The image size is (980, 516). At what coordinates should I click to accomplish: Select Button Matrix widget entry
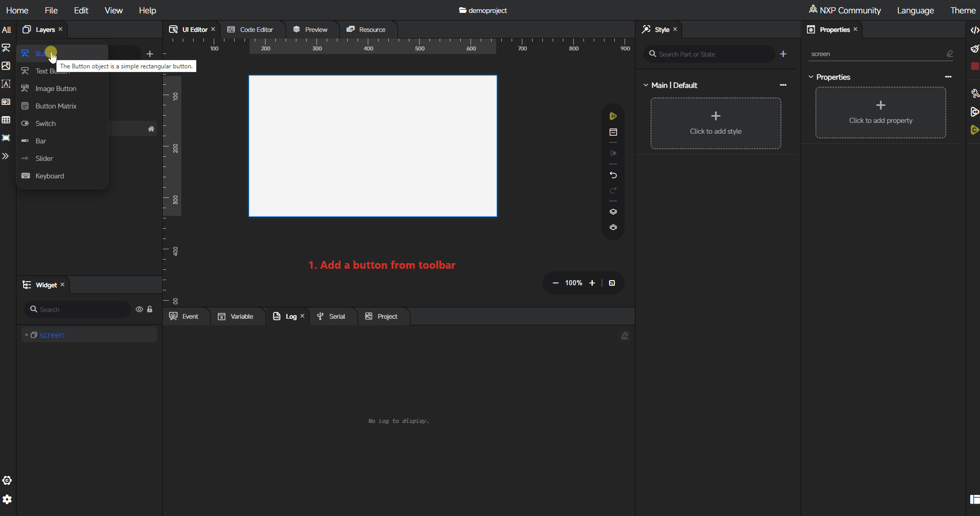pyautogui.click(x=62, y=106)
